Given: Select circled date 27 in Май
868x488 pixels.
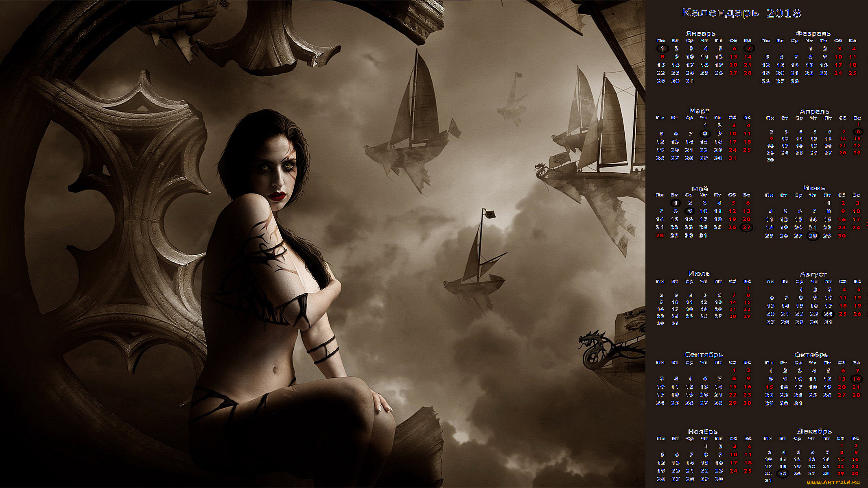Looking at the screenshot, I should coord(746,228).
